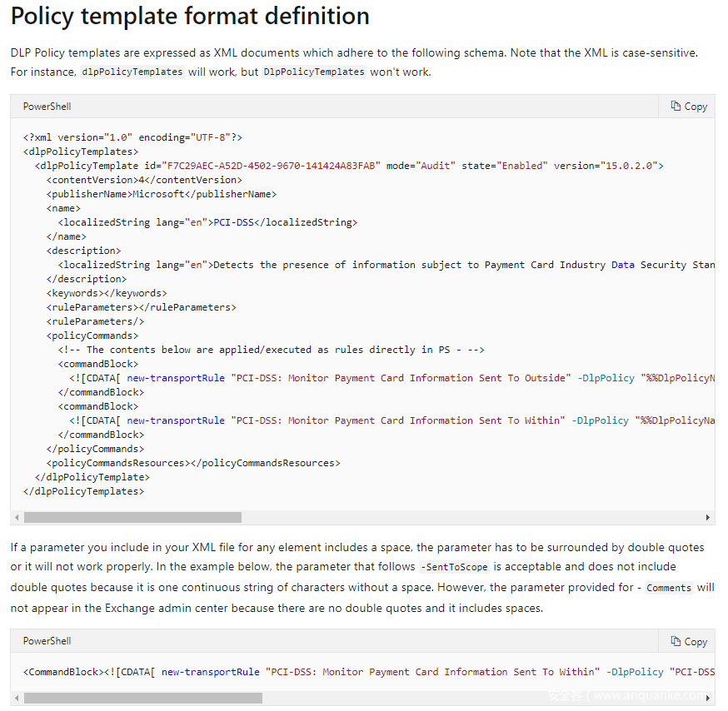
Task: Click the 'Policy template format definition' heading
Action: 190,16
